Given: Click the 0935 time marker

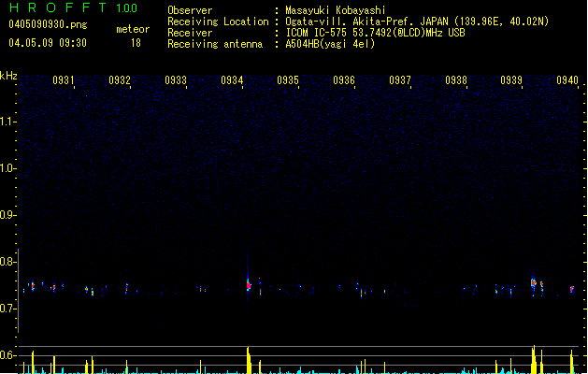Looking at the screenshot, I should (288, 79).
